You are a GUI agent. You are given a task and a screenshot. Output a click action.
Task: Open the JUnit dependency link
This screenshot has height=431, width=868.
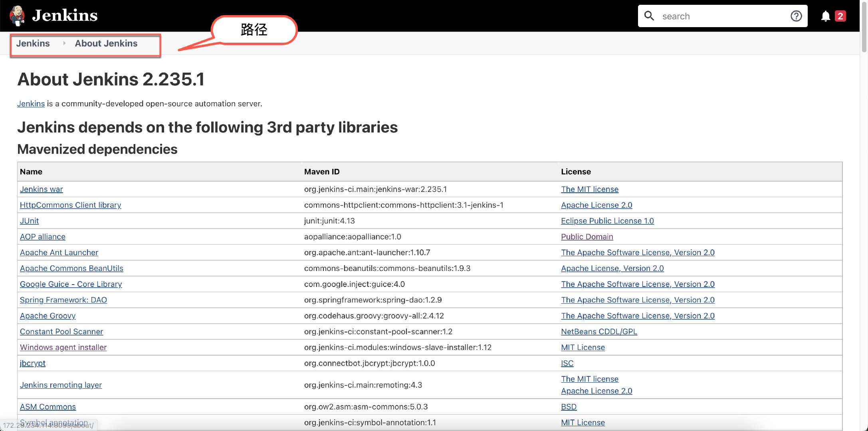coord(29,221)
